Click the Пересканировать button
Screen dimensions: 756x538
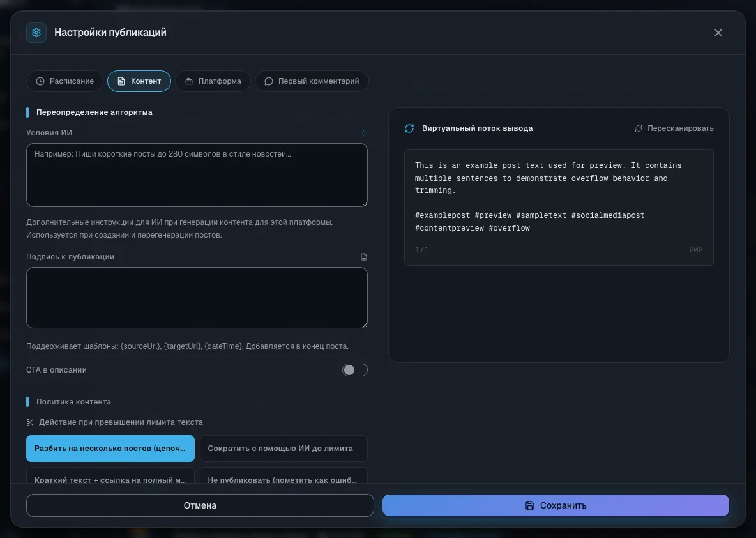[x=674, y=128]
